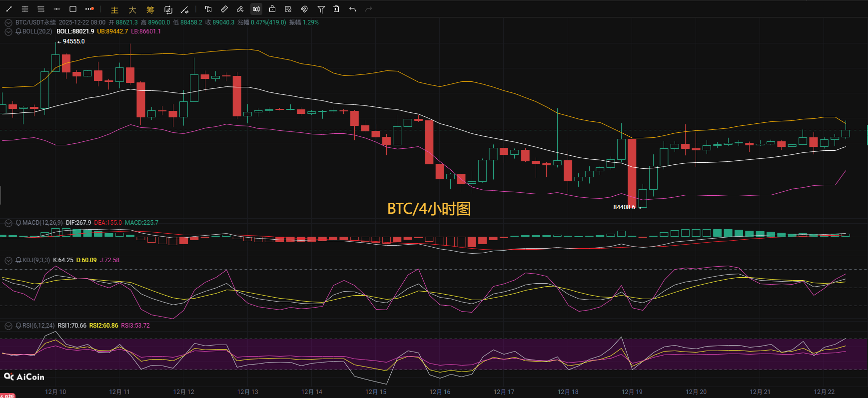Toggle the alert bell beside MACD(12,26,9)

(18, 223)
